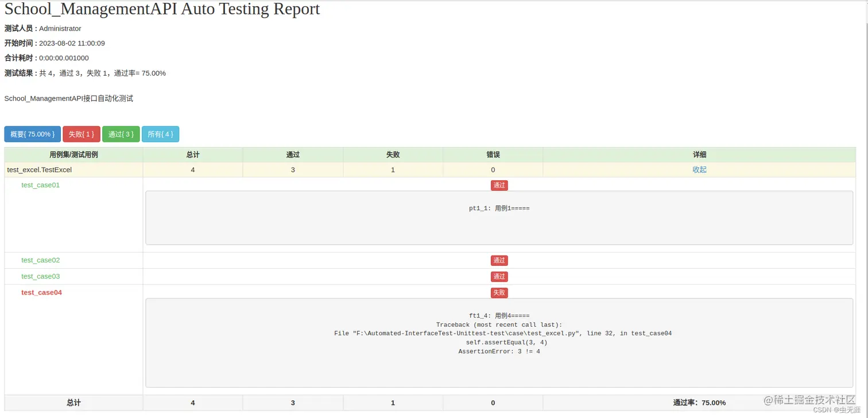The image size is (868, 418).
Task: Open the test_case03 entry
Action: (40, 276)
